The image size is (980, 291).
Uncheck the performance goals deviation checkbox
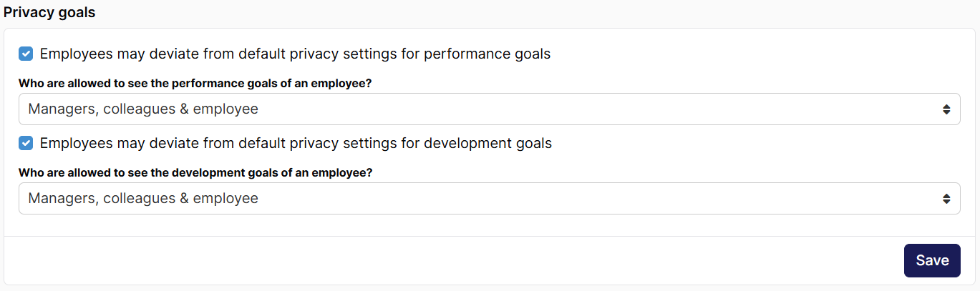26,54
